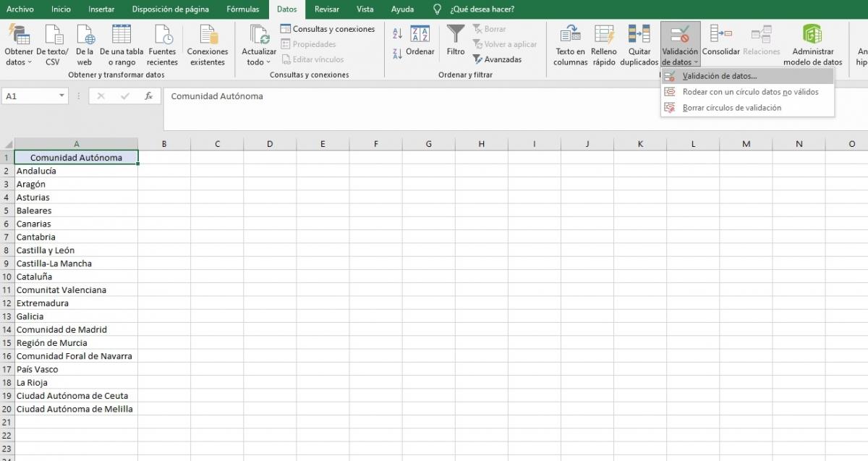Screen dimensions: 868x461
Task: Use Relleno rápido on the data
Action: tap(603, 43)
